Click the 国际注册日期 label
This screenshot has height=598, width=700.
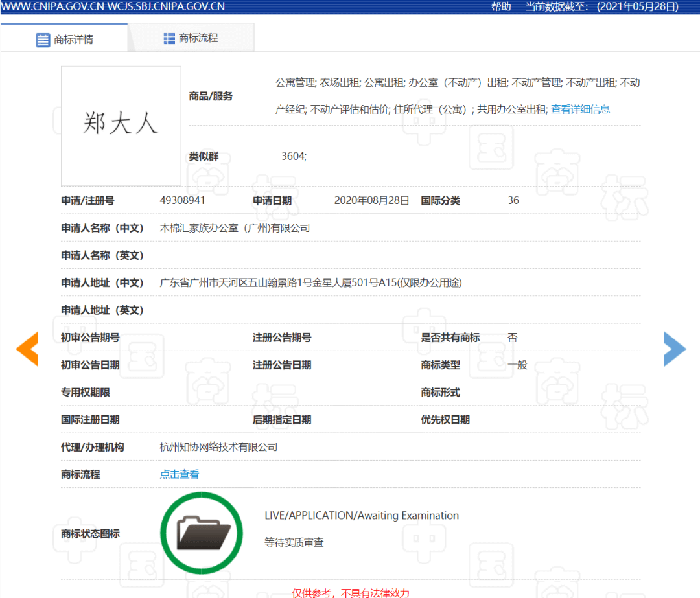point(90,419)
